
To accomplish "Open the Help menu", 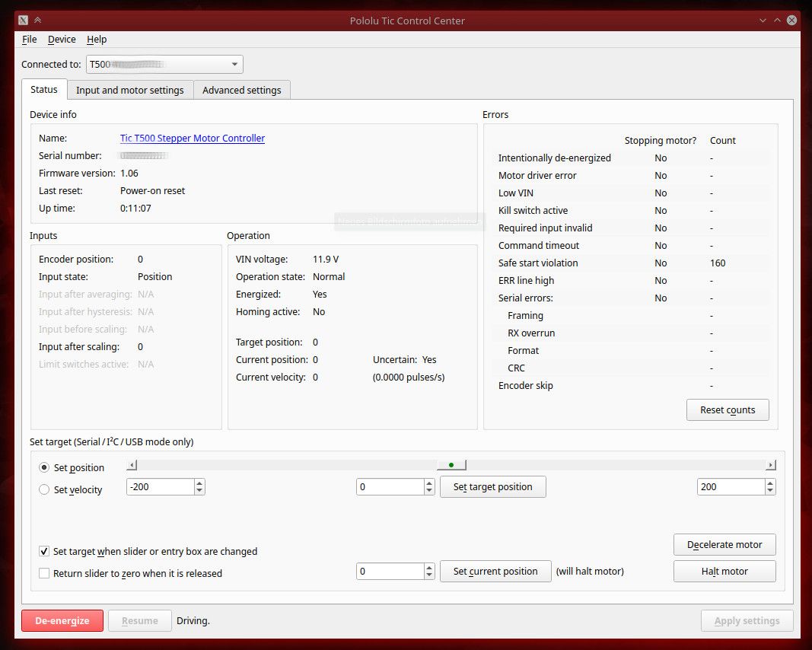I will coord(96,39).
